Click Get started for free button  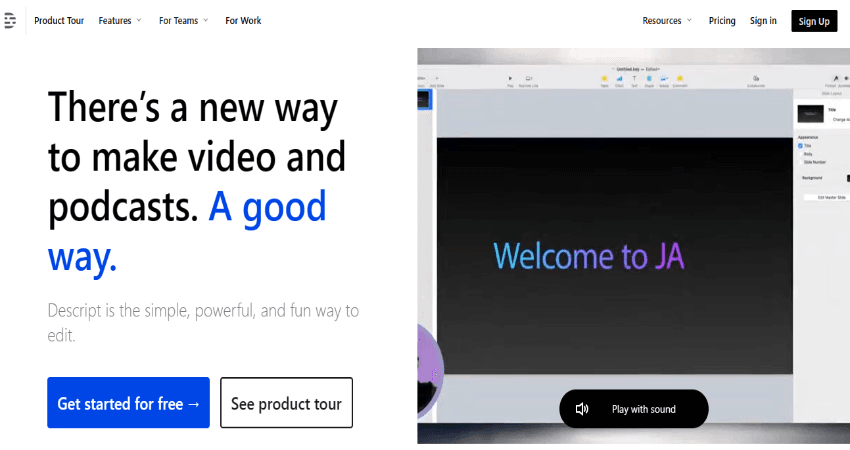pos(128,403)
